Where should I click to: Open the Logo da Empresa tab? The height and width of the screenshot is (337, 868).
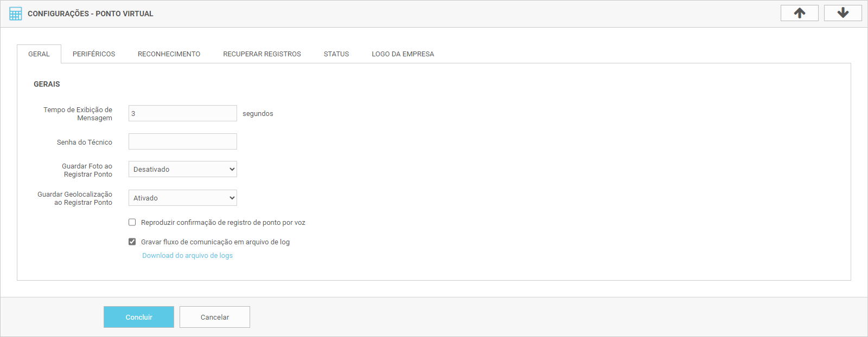coord(403,54)
